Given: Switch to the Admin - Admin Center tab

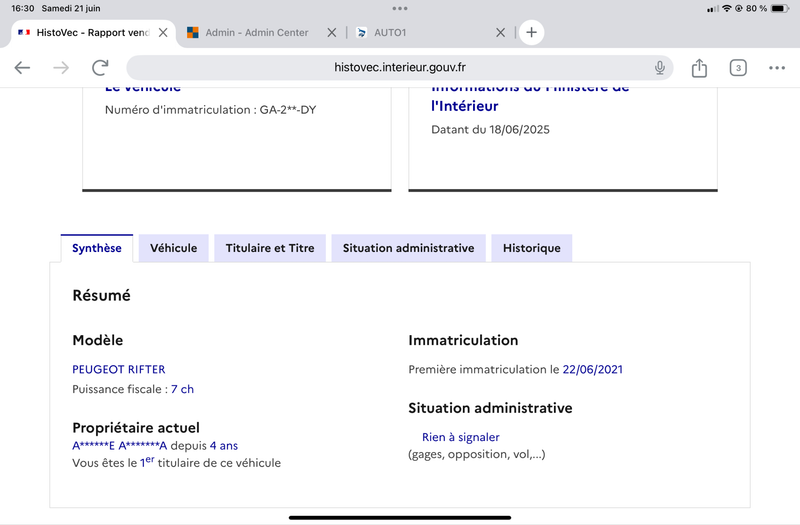Looking at the screenshot, I should (x=257, y=33).
